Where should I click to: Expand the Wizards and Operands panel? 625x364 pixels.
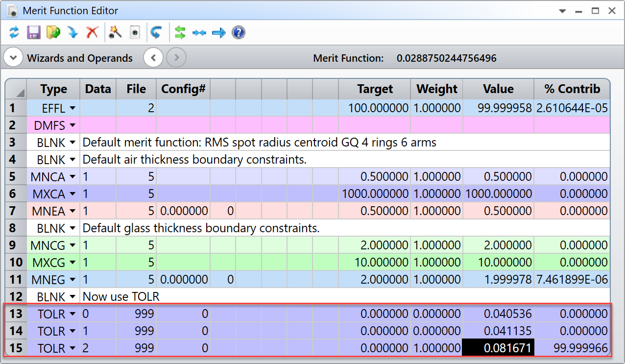(13, 58)
